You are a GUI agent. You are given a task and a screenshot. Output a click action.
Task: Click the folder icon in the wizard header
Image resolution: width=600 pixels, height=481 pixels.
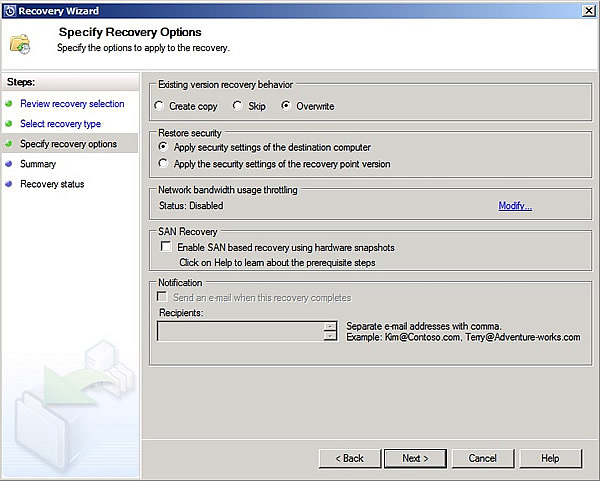coord(19,42)
